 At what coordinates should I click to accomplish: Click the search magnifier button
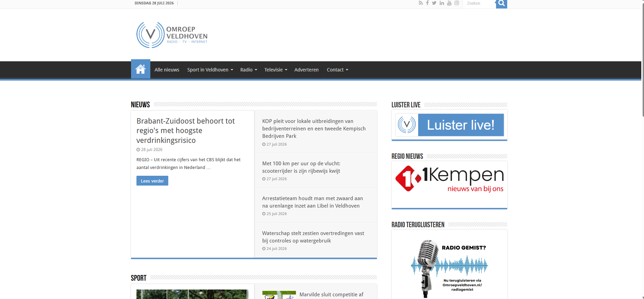coord(501,4)
